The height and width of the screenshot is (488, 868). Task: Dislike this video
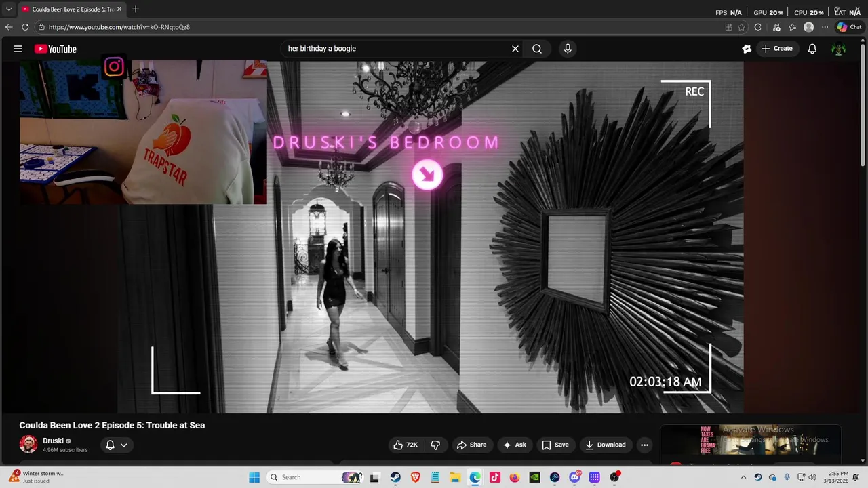coord(436,445)
